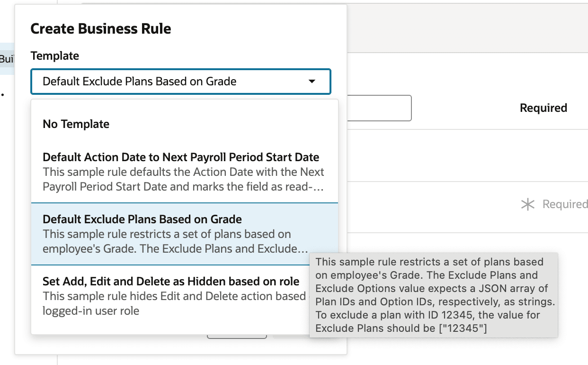Click the gray Required label text
The width and height of the screenshot is (588, 365).
[564, 204]
